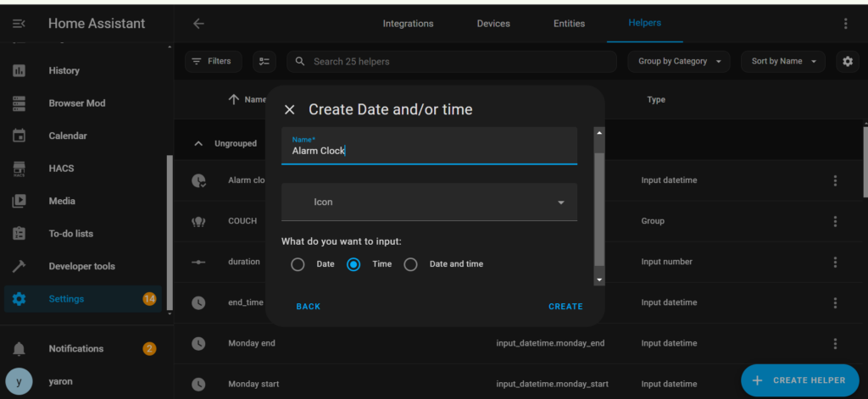Click the BACK button in dialog
The image size is (868, 399).
pos(309,307)
